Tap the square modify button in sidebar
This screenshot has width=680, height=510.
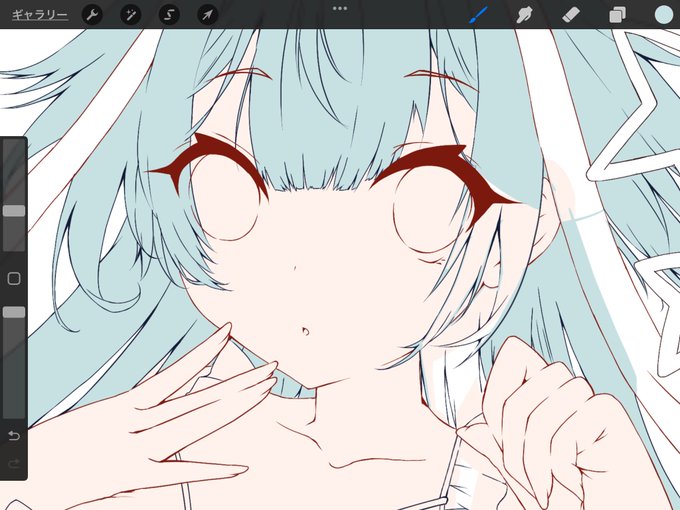(14, 278)
